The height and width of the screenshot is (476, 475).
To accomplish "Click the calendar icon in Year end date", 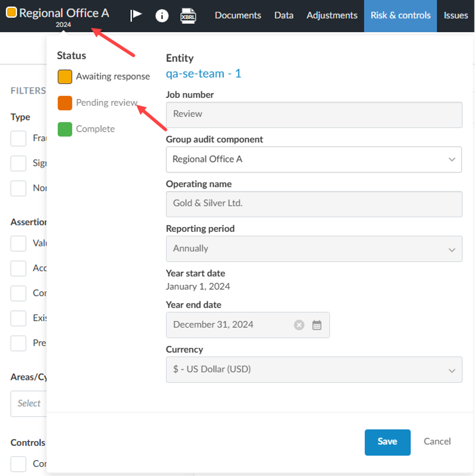I will 316,325.
